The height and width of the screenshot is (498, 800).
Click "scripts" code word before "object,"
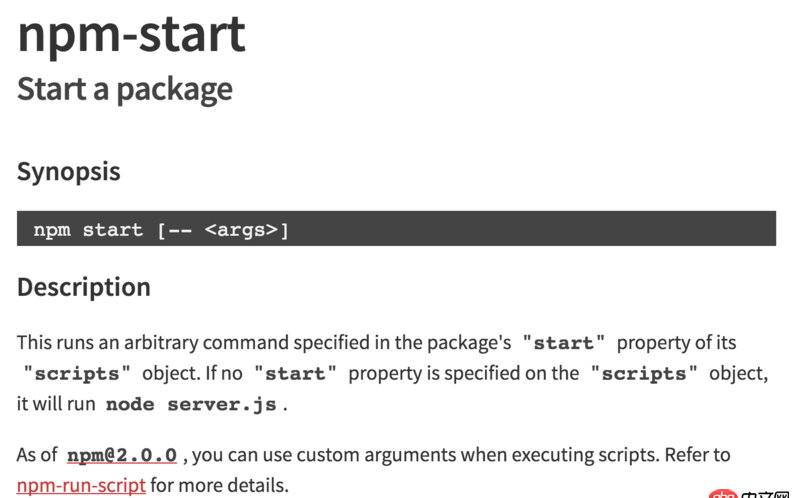644,374
